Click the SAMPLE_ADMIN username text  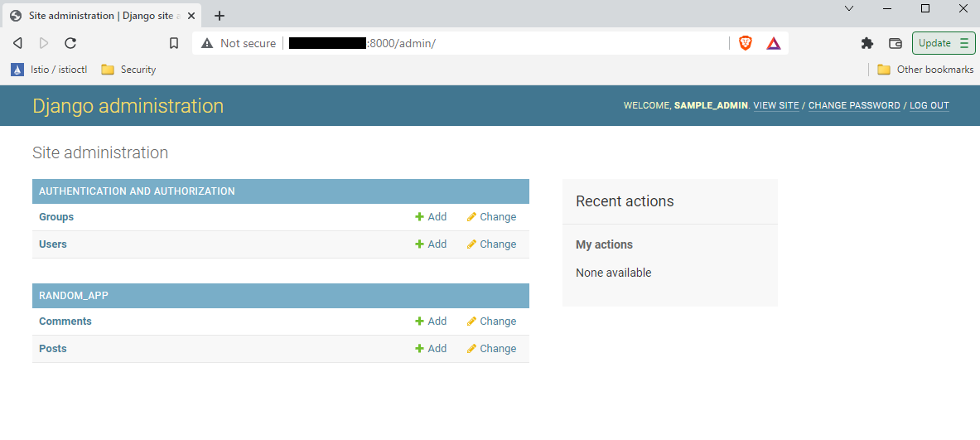point(711,105)
